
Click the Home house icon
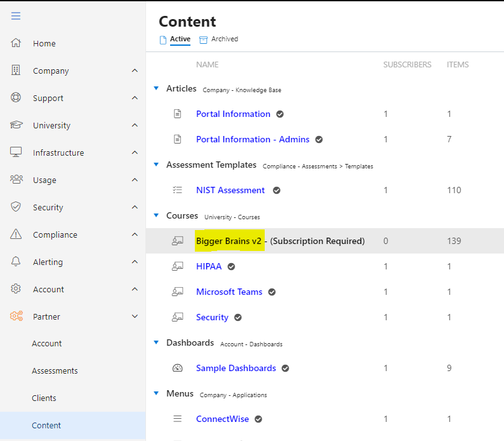[x=16, y=43]
